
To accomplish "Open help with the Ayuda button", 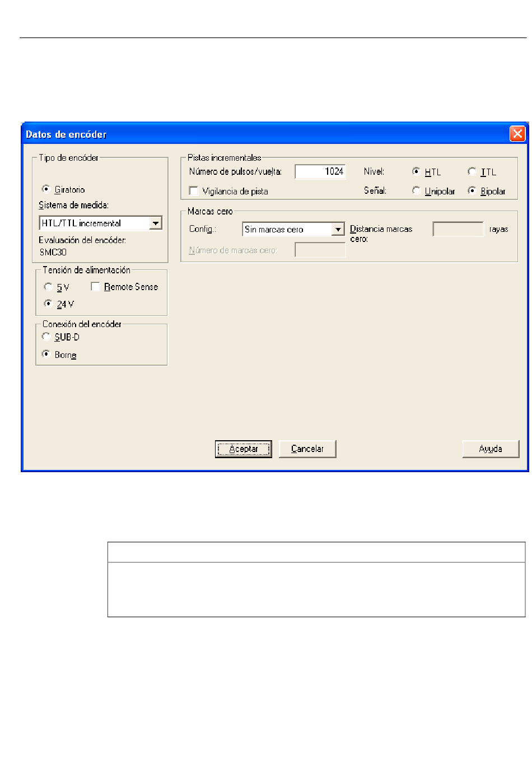I will click(491, 449).
